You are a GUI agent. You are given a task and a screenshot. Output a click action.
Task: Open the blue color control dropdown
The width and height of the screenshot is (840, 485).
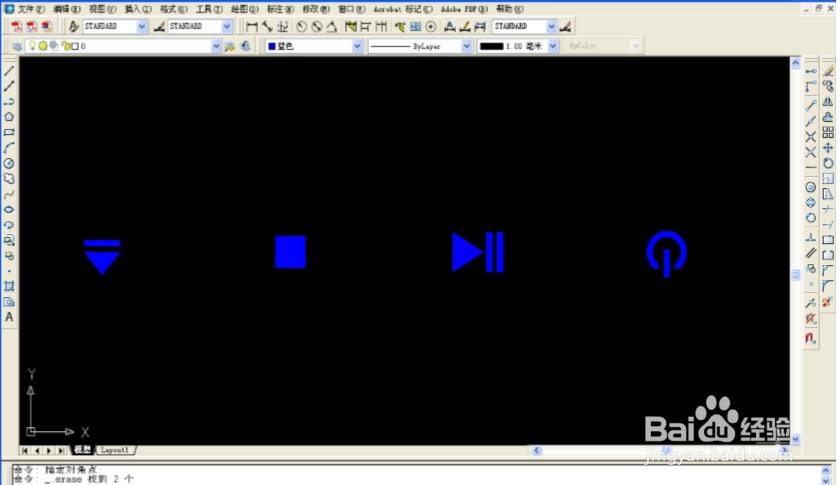(357, 46)
